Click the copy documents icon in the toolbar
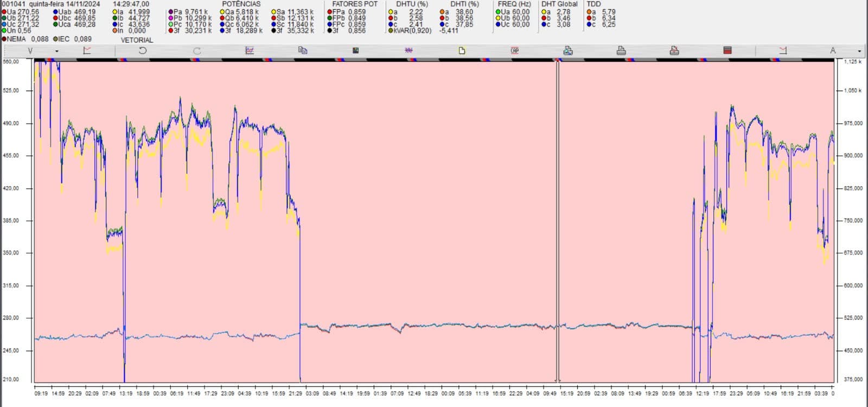 click(303, 50)
